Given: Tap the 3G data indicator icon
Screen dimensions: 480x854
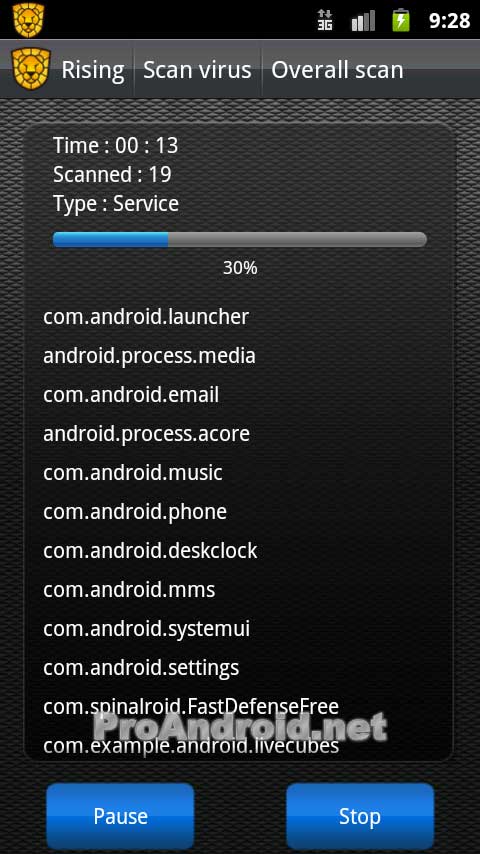Looking at the screenshot, I should tap(325, 20).
